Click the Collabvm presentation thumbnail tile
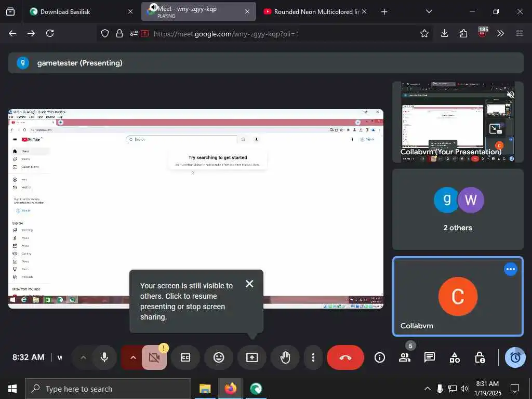 (458, 122)
